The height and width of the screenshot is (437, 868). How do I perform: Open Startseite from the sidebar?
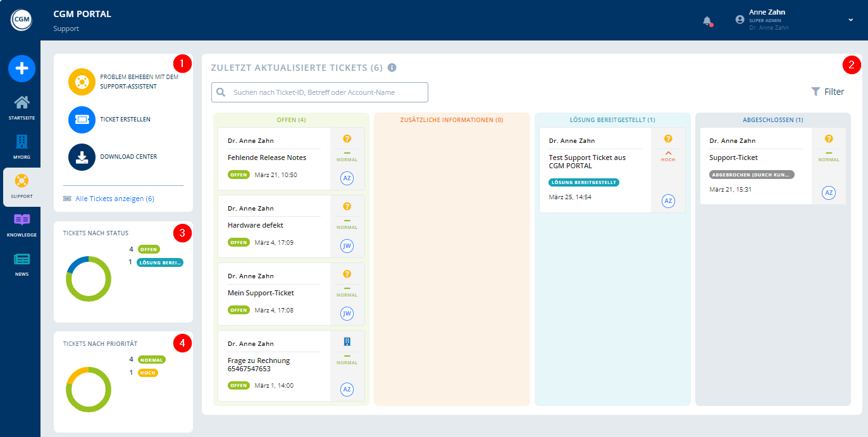pyautogui.click(x=22, y=108)
